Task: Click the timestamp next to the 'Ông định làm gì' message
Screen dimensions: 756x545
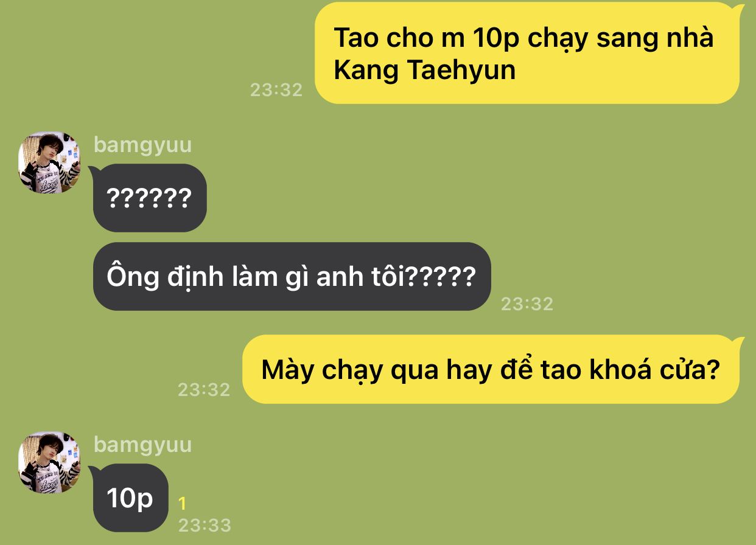Action: click(527, 304)
